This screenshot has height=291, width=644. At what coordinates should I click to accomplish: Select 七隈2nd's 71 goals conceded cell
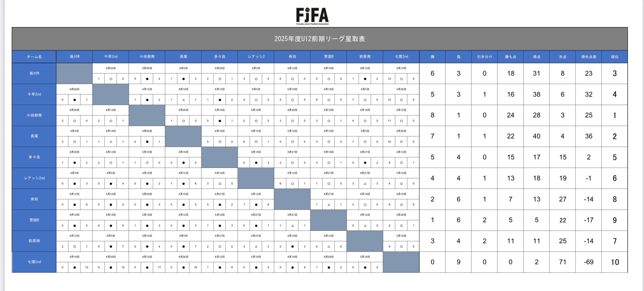click(562, 262)
